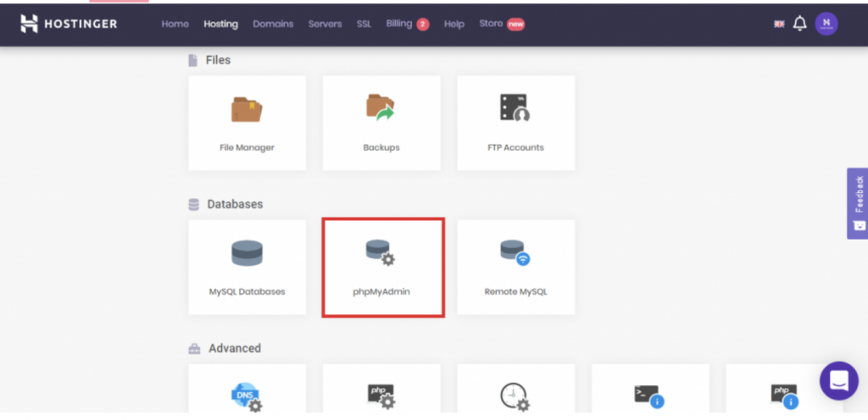Viewport: 868px width, 420px height.
Task: Open the clock with gear cron tile
Action: [x=516, y=389]
